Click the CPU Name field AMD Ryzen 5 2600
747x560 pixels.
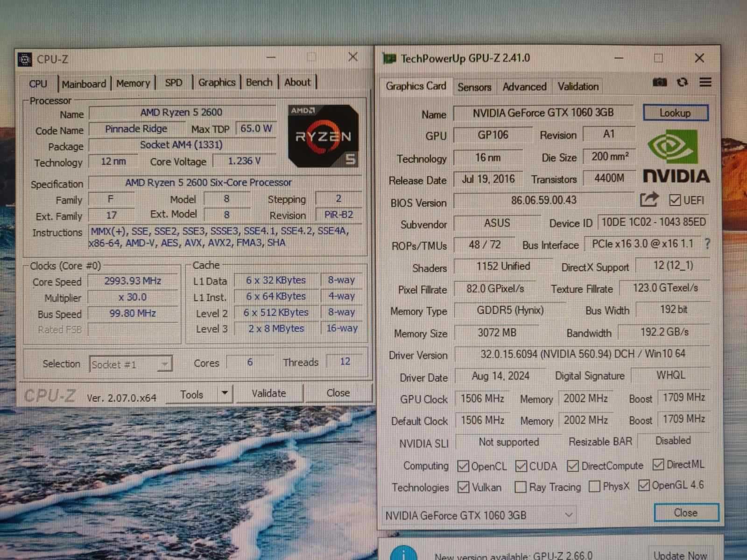point(181,112)
